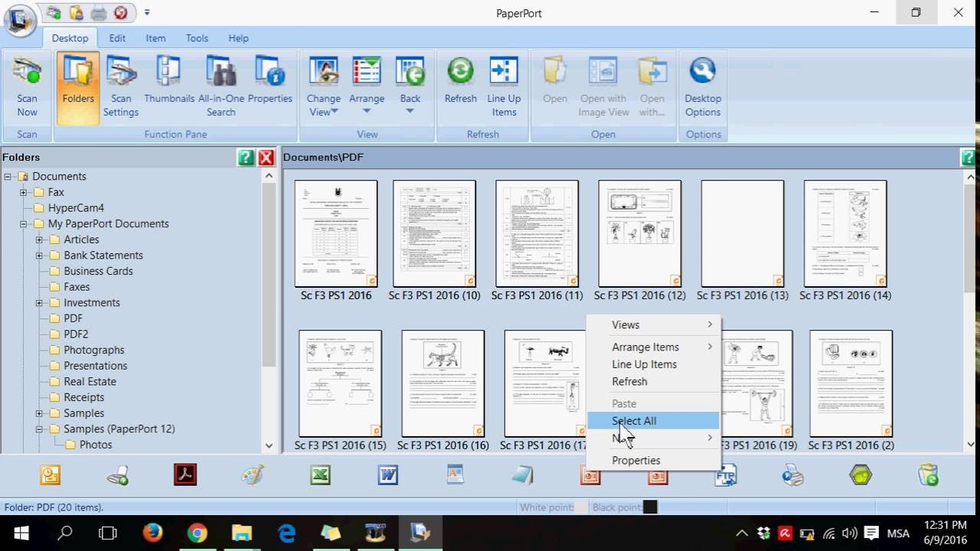Expand the Fax folder node

point(23,193)
